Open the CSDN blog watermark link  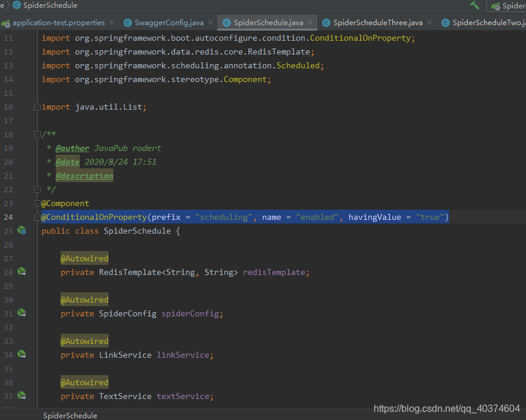(x=446, y=408)
